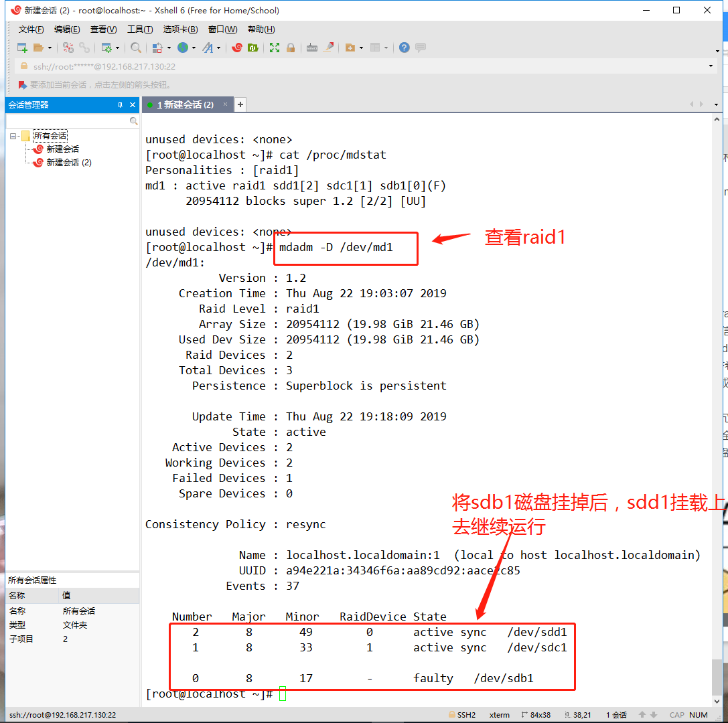The height and width of the screenshot is (723, 728).
Task: Click the add-current-session bookmark arrow icon
Action: pyautogui.click(x=22, y=84)
